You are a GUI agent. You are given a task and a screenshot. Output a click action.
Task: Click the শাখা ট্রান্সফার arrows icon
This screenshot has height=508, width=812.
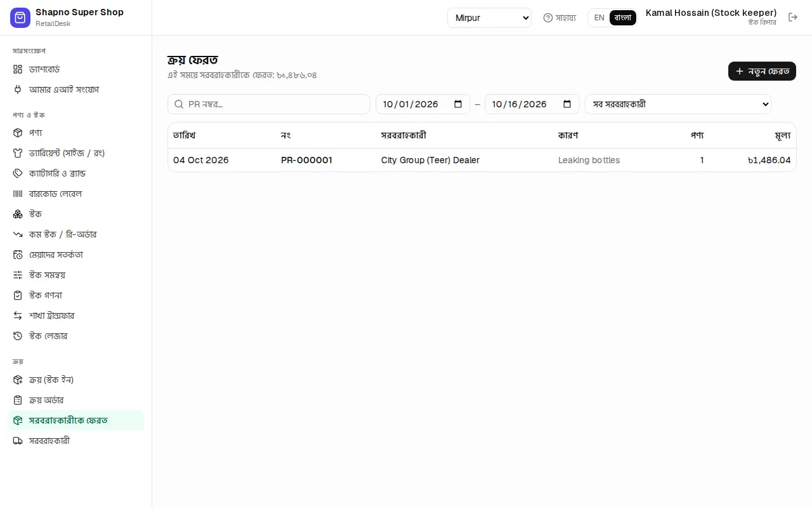tap(18, 316)
